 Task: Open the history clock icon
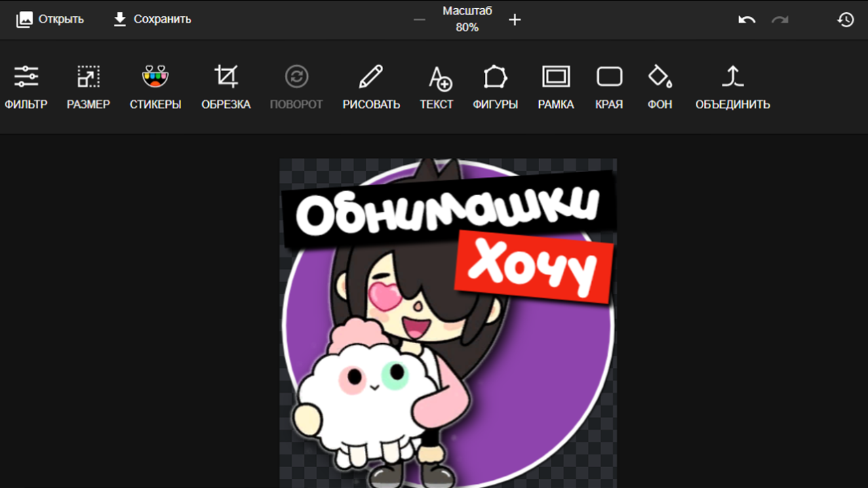pos(845,20)
